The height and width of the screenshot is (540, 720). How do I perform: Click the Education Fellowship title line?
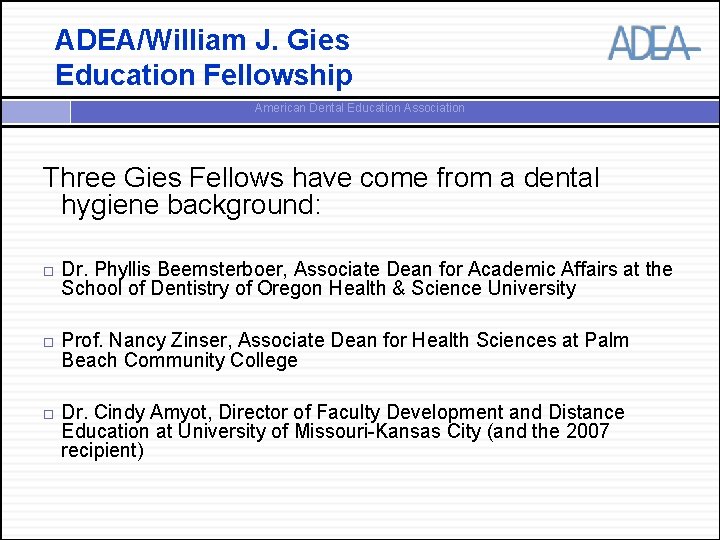tap(204, 75)
